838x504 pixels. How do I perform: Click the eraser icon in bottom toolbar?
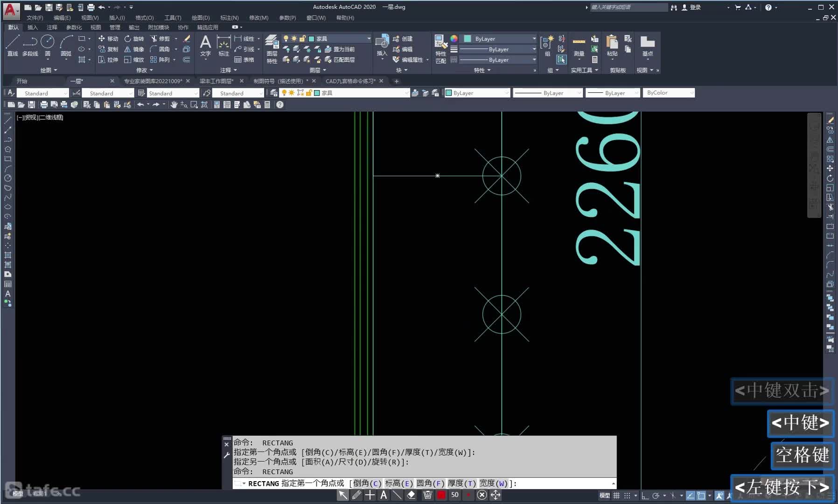pos(411,495)
